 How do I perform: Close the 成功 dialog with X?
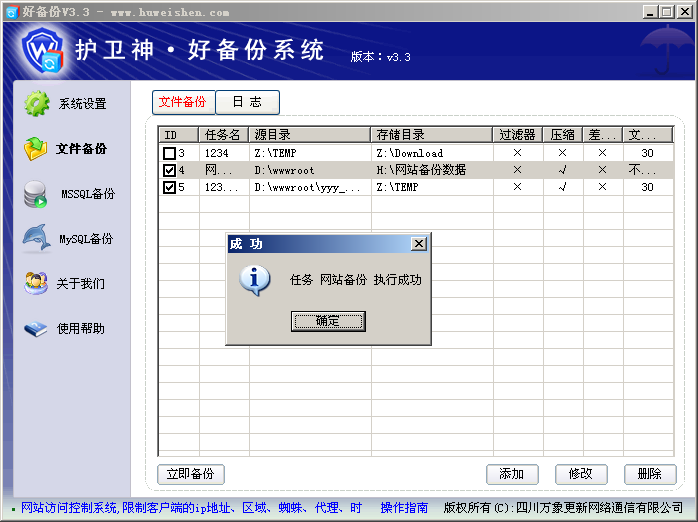click(418, 244)
